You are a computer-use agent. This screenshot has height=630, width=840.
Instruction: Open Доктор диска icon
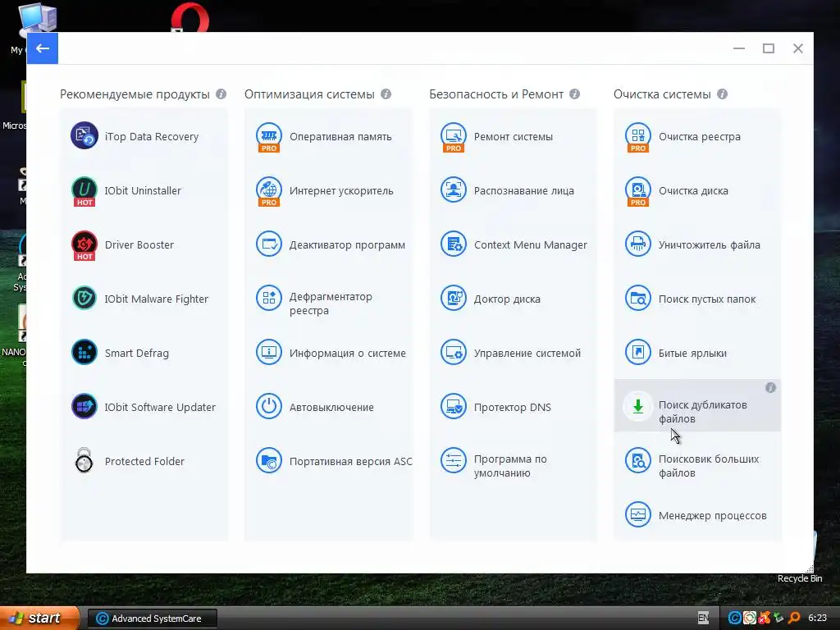(453, 299)
